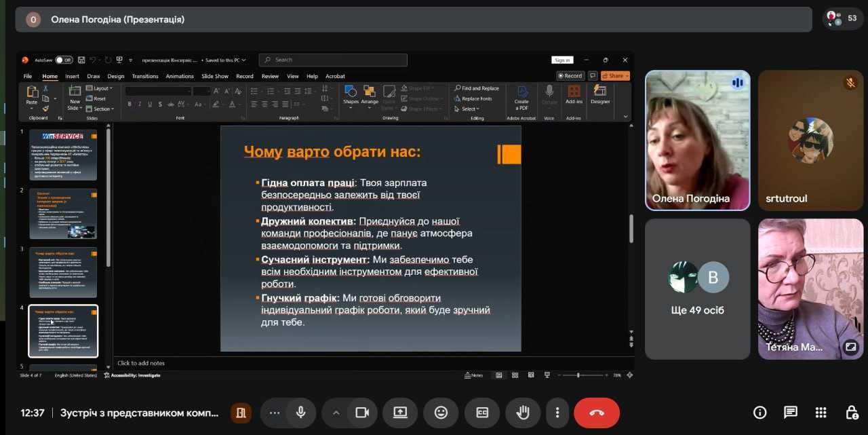
Task: Expand audio settings chevron beside microphone
Action: coord(336,413)
